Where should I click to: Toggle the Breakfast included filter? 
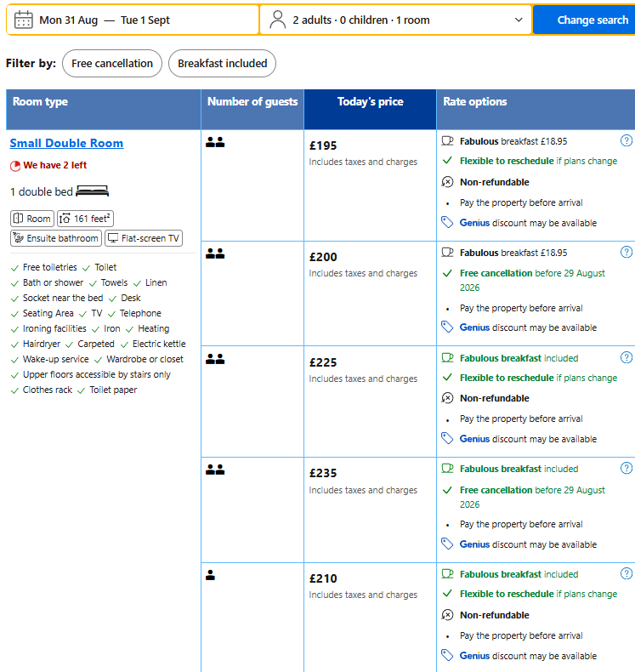click(x=222, y=64)
